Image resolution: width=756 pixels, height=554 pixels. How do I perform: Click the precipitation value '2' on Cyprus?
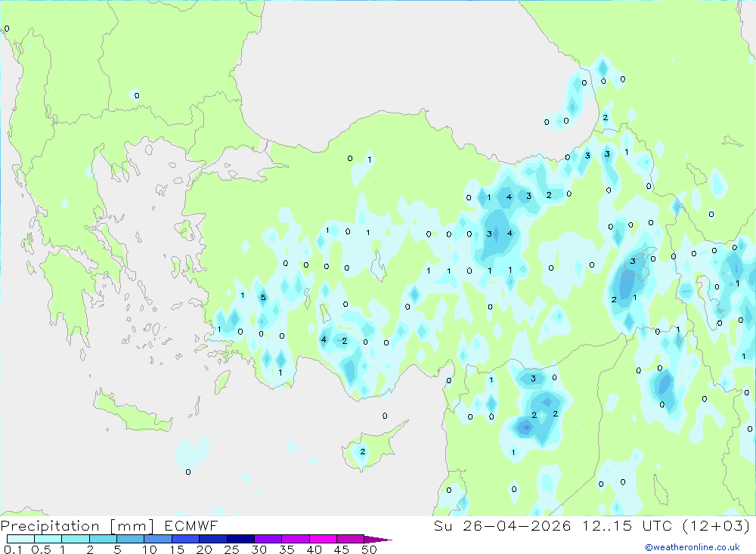pos(363,451)
